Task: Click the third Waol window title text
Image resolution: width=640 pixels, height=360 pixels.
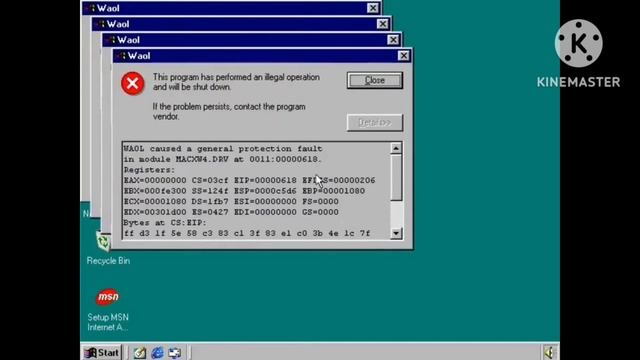Action: [x=118, y=24]
